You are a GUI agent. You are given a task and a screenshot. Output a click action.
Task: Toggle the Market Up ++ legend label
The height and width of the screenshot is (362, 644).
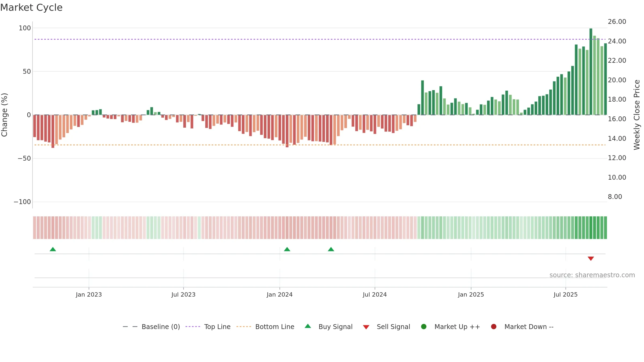pos(457,327)
